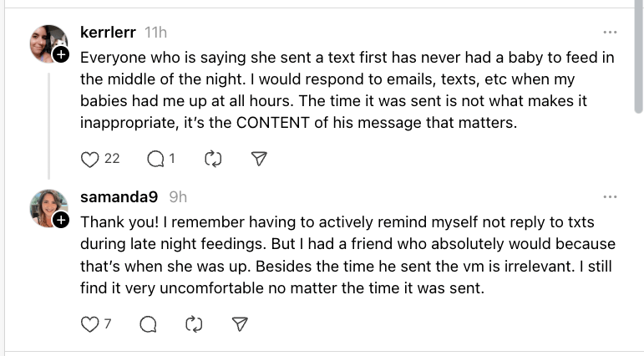Open kerrlerr's profile from username

pyautogui.click(x=109, y=33)
